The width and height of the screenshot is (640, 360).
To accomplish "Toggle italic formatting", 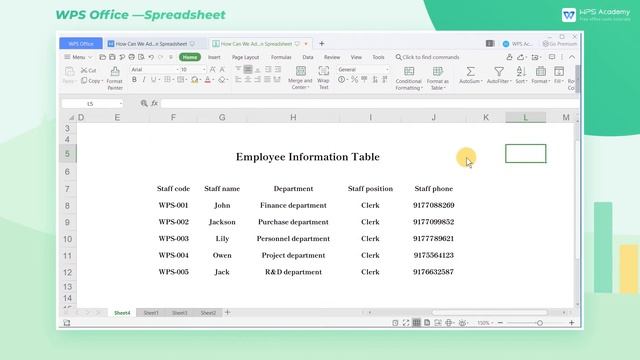I will 144,80.
